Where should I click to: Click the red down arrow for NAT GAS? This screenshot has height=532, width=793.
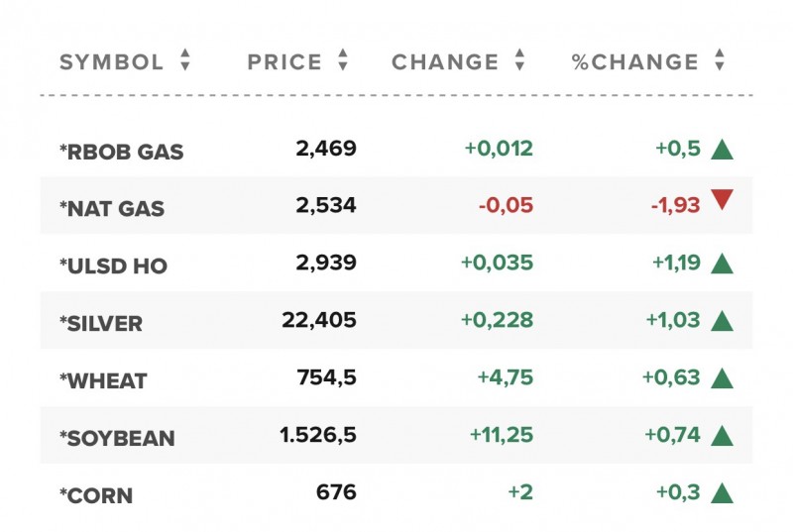point(722,200)
